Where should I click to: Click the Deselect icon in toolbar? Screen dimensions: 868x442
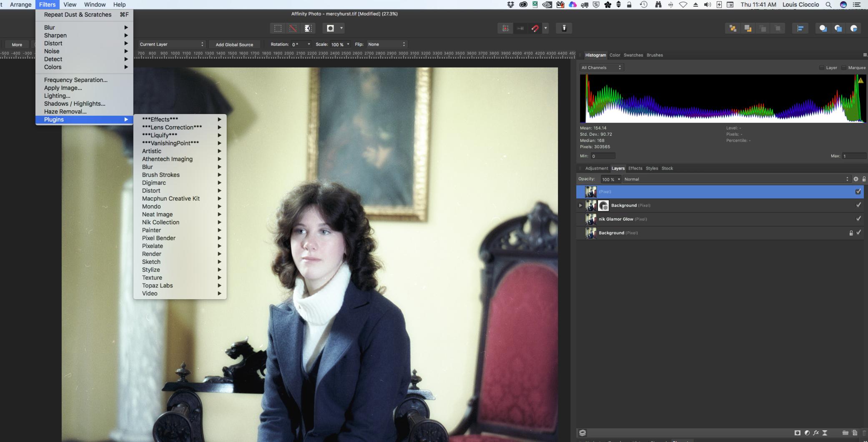293,28
